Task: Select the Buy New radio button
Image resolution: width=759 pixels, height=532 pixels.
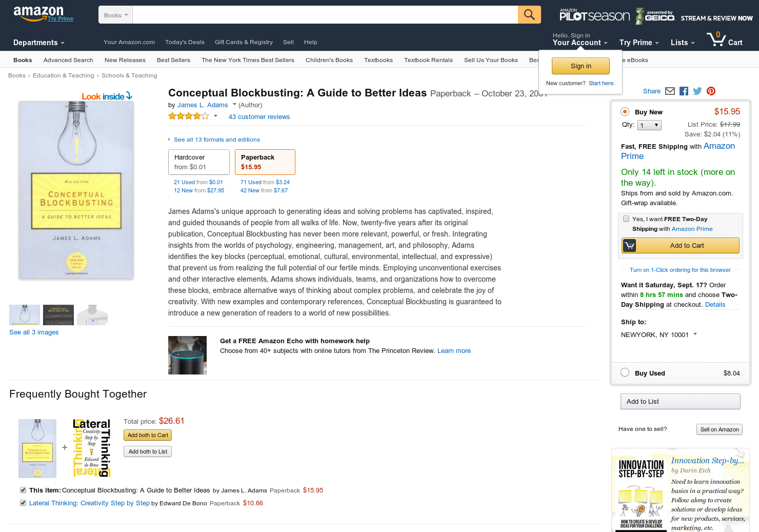Action: 625,111
